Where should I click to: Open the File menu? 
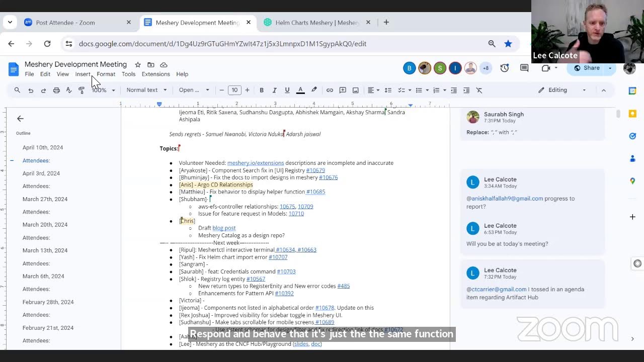tap(29, 74)
